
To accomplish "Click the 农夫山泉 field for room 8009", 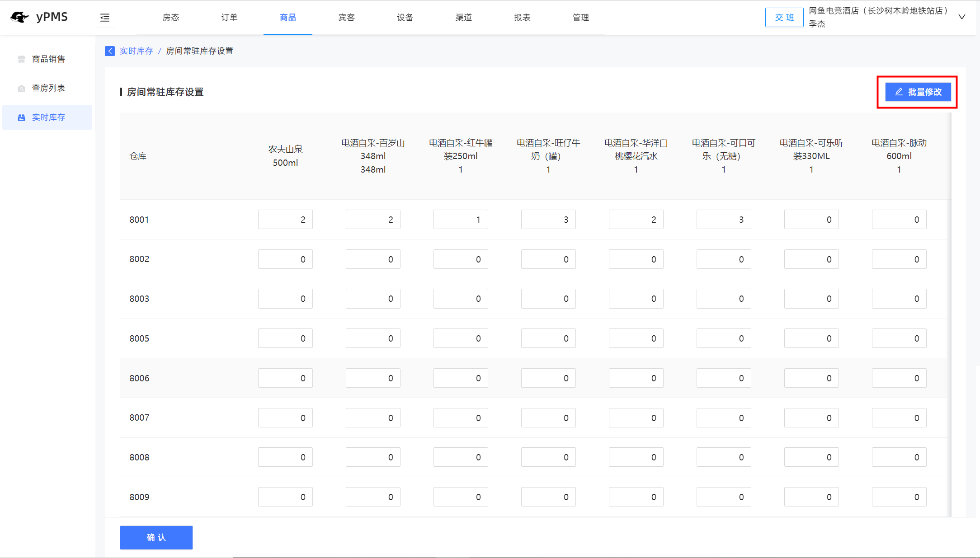I will point(285,497).
